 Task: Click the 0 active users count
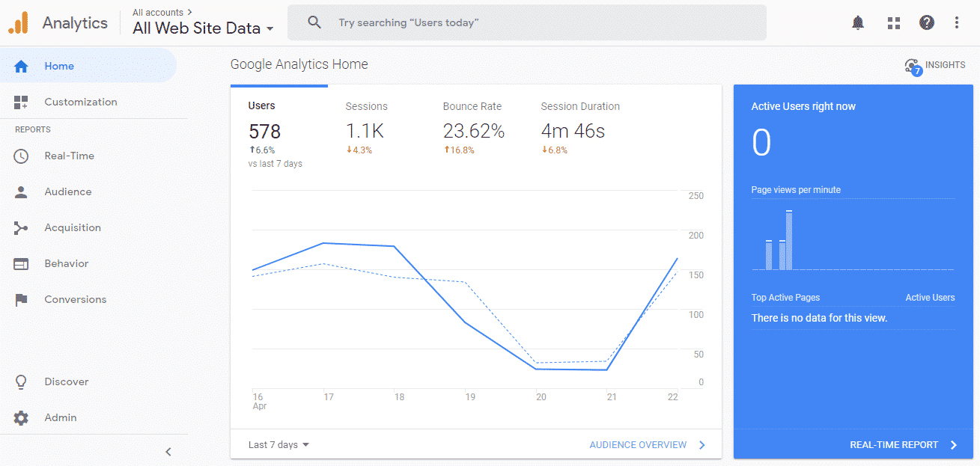[761, 143]
